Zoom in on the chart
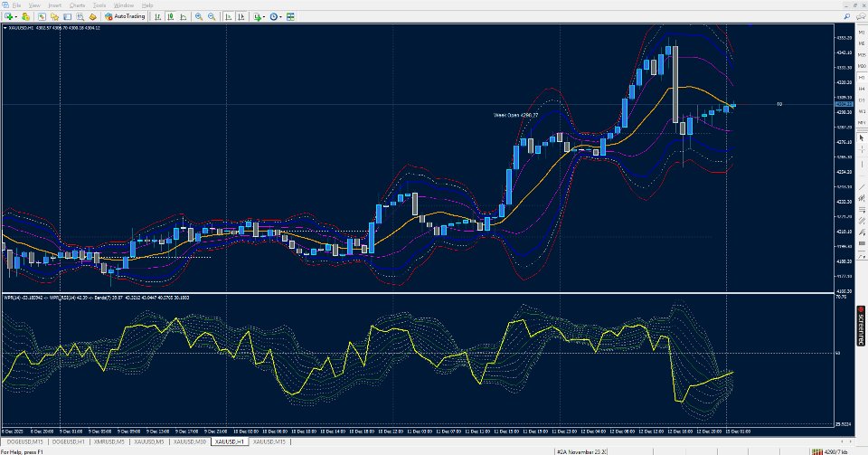This screenshot has height=455, width=868. 199,16
